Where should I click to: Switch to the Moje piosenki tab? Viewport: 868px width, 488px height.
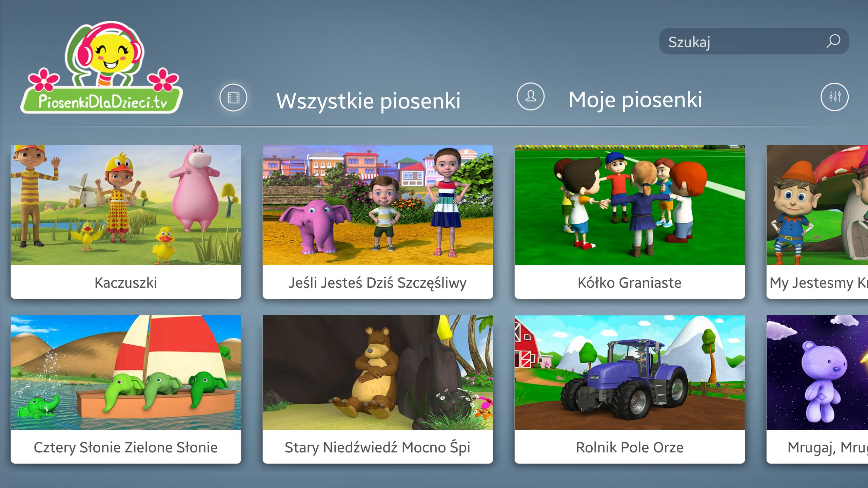(635, 100)
